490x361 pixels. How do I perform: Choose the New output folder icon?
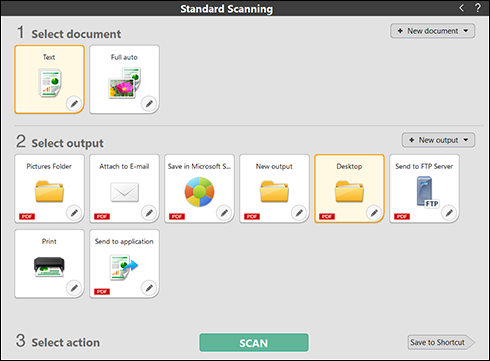[274, 191]
